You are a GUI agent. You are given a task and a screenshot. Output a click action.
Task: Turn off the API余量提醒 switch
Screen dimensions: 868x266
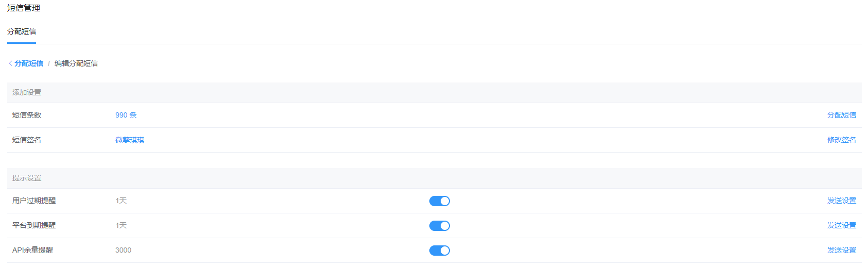point(440,251)
